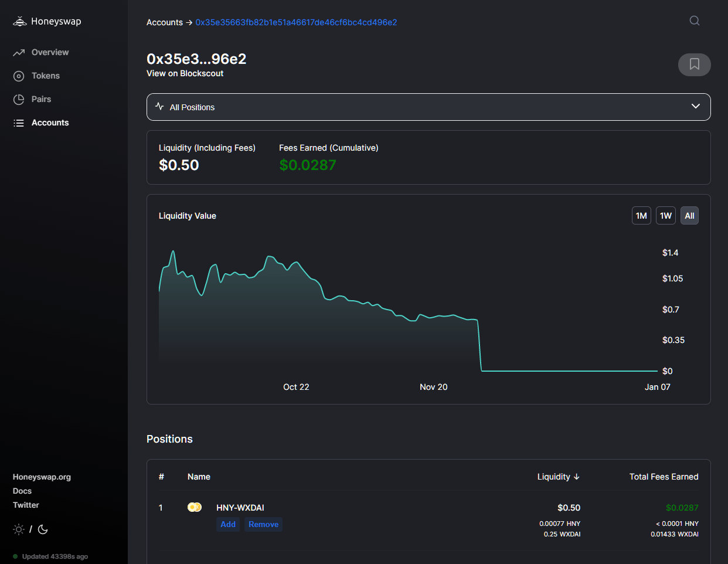Open the search magnifier icon

point(695,21)
